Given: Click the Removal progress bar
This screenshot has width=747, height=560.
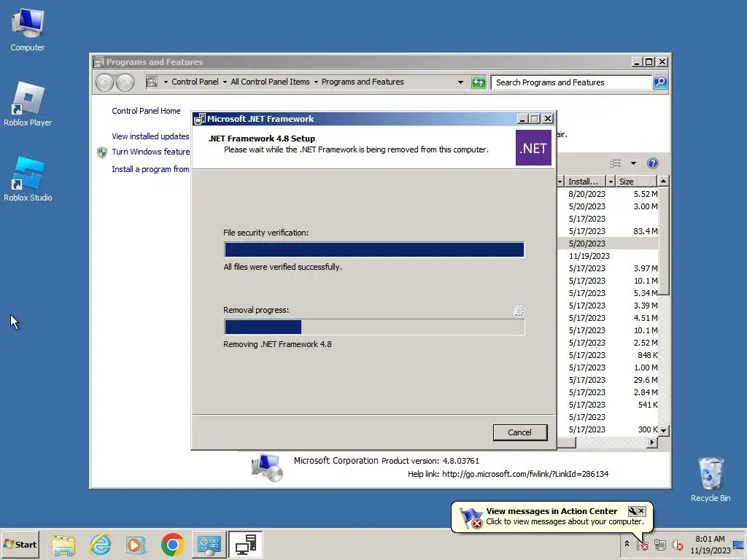Looking at the screenshot, I should click(x=374, y=327).
